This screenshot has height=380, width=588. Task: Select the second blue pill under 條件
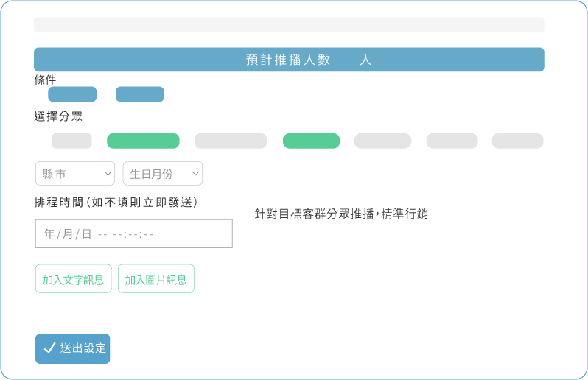(140, 94)
